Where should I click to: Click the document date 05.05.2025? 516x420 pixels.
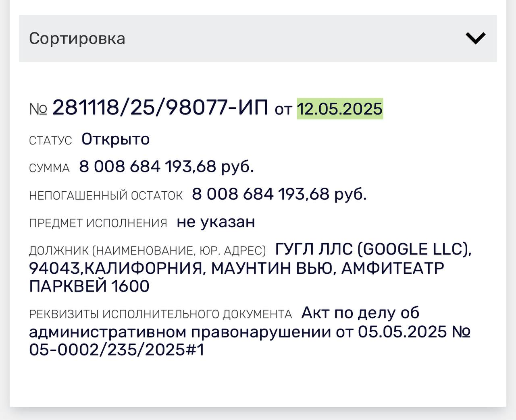(x=402, y=332)
